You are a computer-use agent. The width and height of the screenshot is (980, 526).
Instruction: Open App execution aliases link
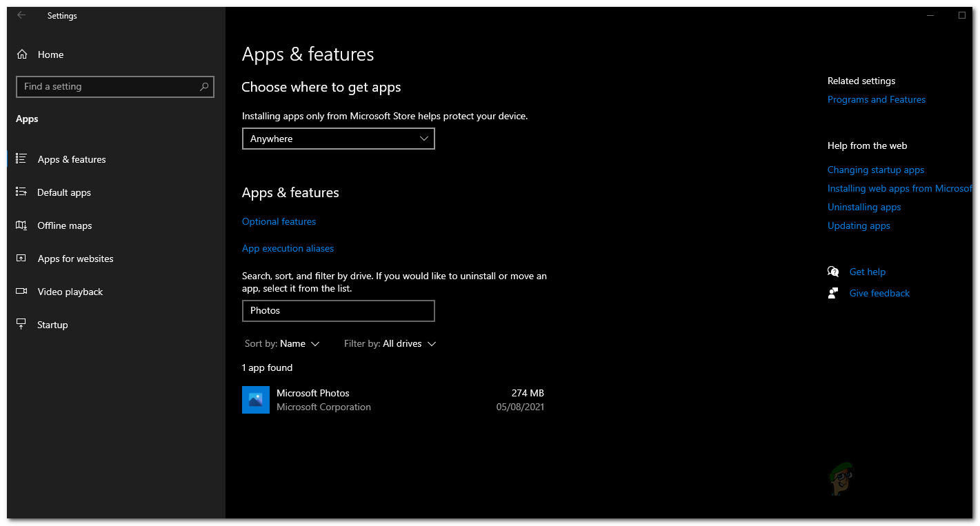click(x=288, y=248)
